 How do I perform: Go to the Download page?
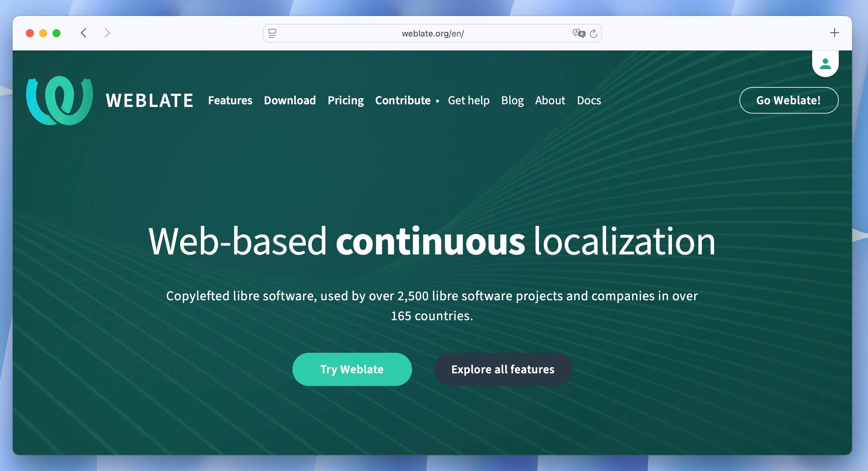click(x=290, y=100)
